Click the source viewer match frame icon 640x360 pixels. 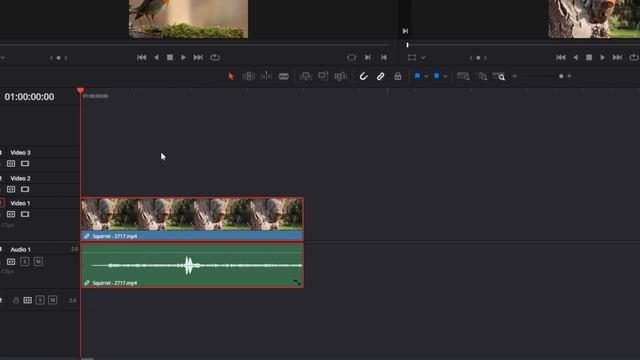coord(351,58)
